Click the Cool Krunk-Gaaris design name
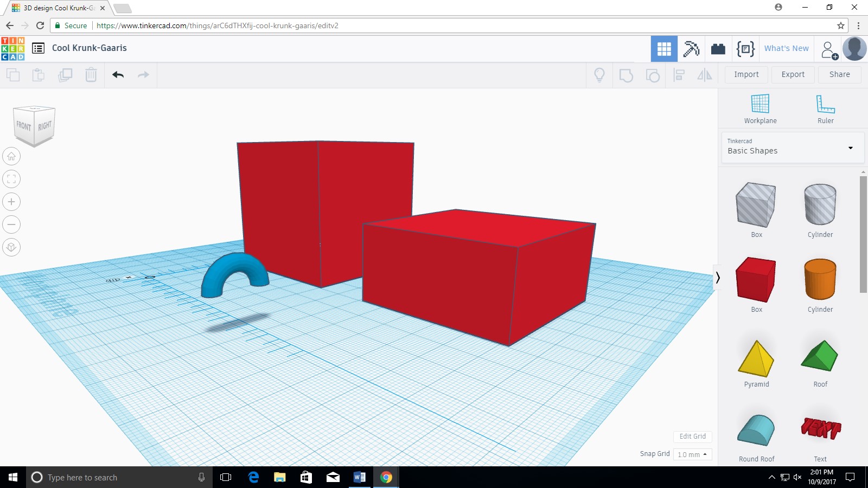Viewport: 868px width, 488px height. (90, 48)
